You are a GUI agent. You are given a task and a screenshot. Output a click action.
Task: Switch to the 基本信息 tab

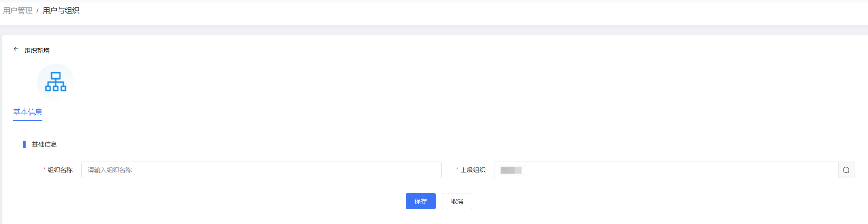(x=28, y=112)
